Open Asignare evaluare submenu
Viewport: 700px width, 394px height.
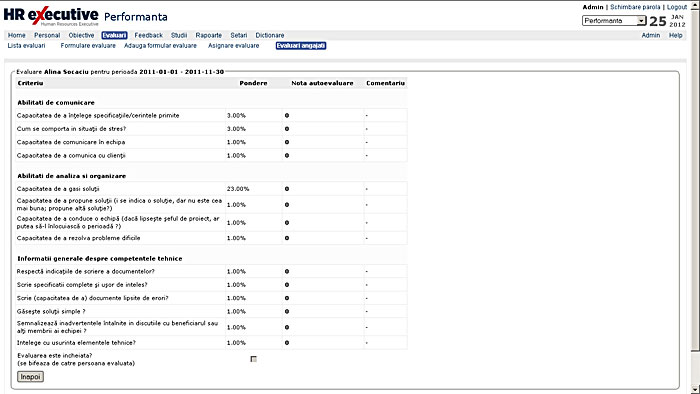point(233,46)
